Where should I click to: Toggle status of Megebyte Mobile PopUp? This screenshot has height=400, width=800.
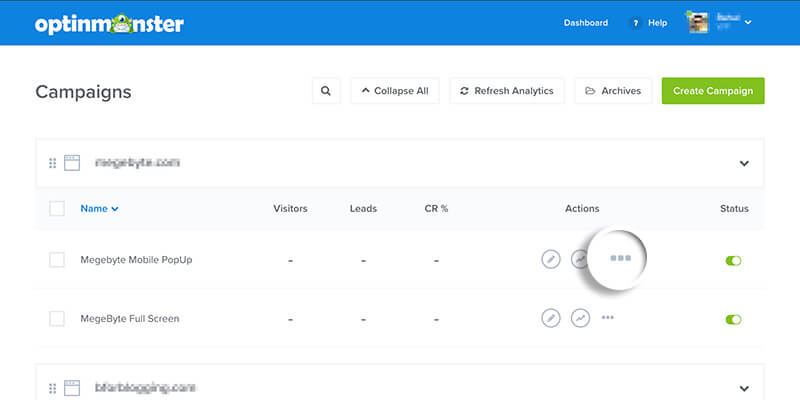[733, 261]
